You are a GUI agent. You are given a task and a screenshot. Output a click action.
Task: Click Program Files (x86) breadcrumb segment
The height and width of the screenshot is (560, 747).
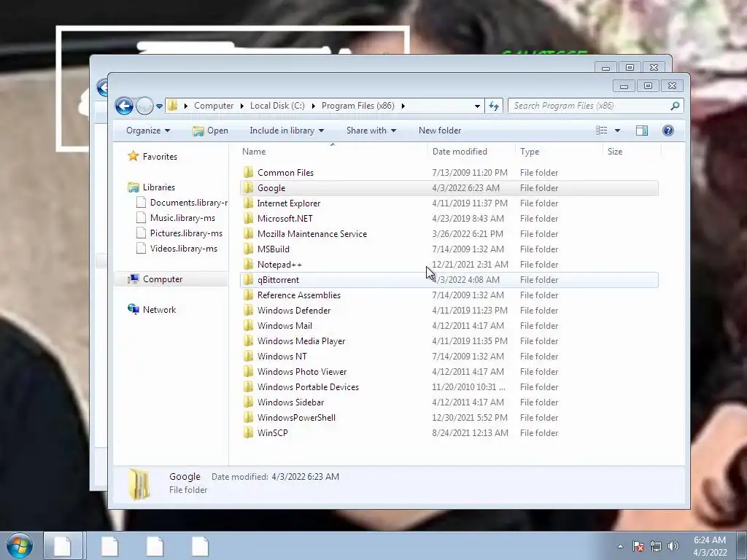(x=357, y=106)
